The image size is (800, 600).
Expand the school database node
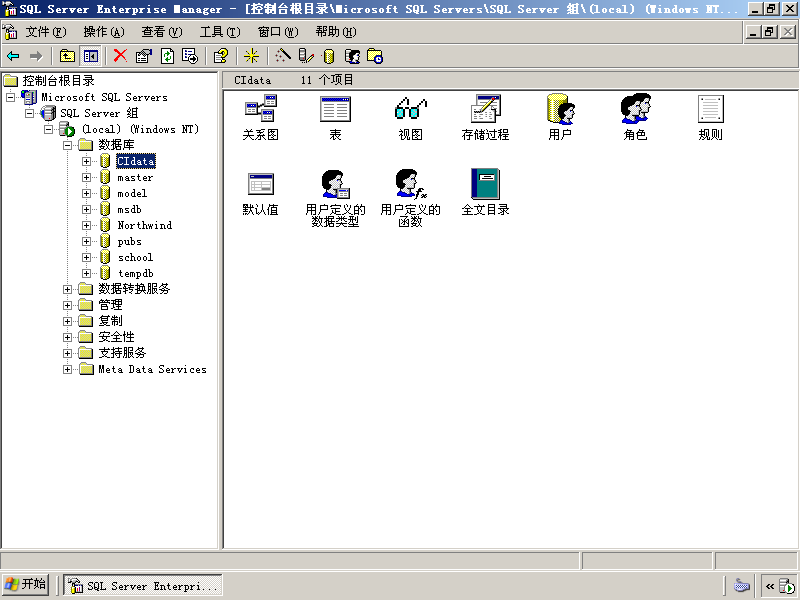coord(86,258)
